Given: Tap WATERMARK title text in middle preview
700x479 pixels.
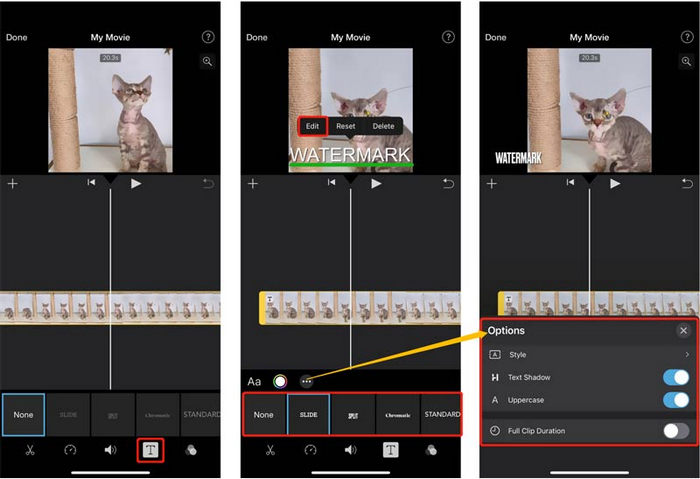Looking at the screenshot, I should pyautogui.click(x=350, y=155).
